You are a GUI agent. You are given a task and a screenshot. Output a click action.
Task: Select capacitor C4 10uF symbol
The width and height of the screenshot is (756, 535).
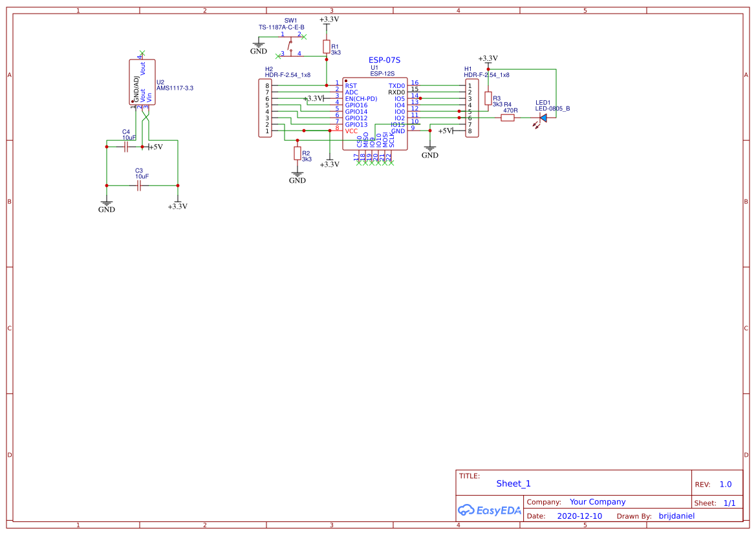125,147
